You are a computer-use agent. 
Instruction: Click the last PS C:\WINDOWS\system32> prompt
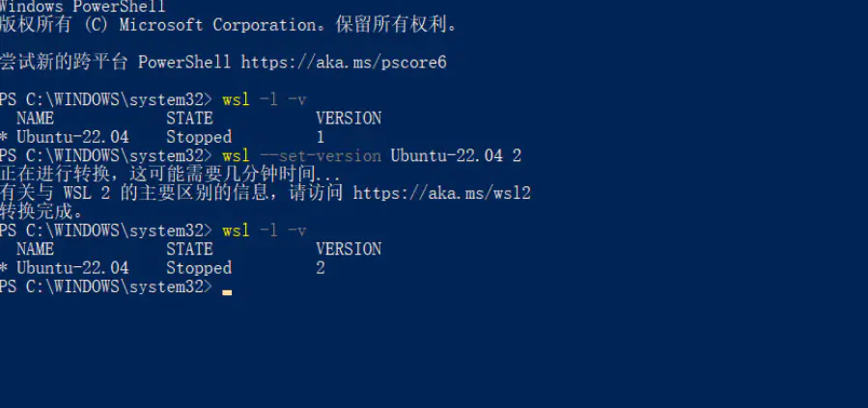pos(106,286)
